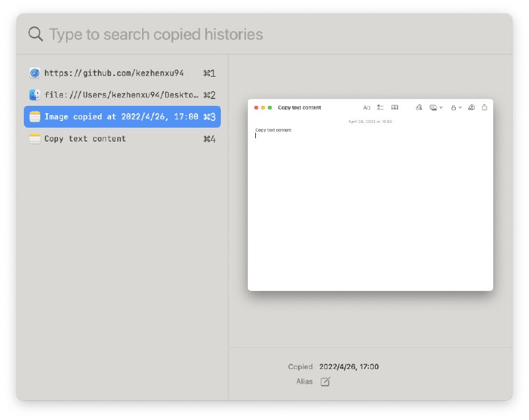The width and height of the screenshot is (529, 420).
Task: Click the checklist icon in the Notes preview
Action: coord(380,107)
